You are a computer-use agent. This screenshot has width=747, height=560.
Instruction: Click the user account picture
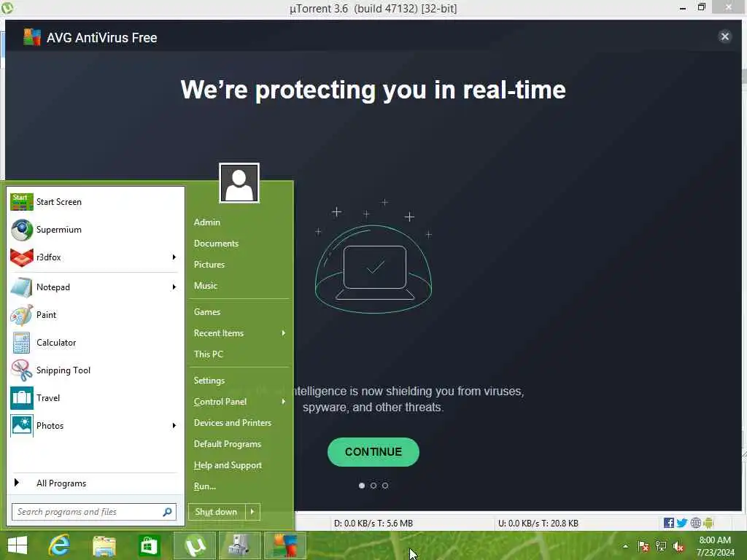pyautogui.click(x=239, y=183)
